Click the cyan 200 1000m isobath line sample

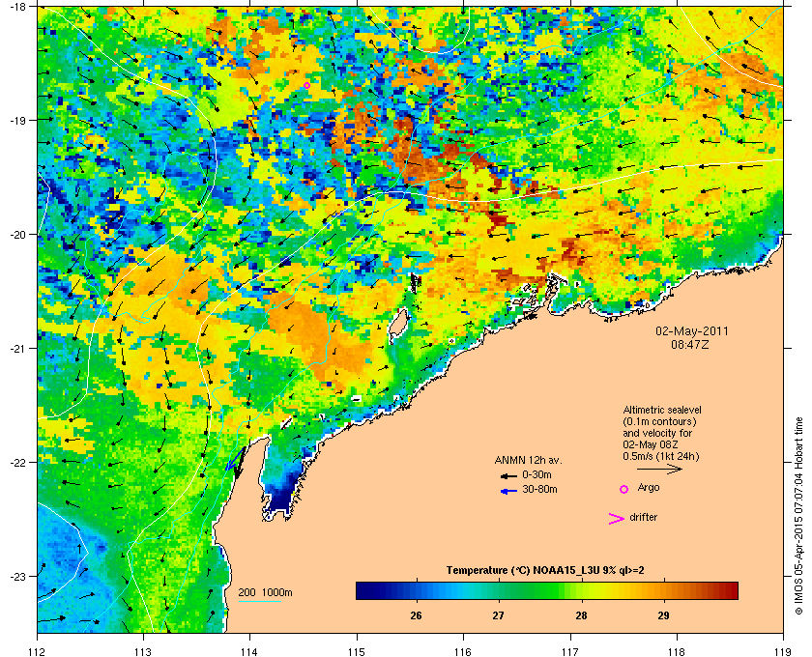[x=259, y=601]
